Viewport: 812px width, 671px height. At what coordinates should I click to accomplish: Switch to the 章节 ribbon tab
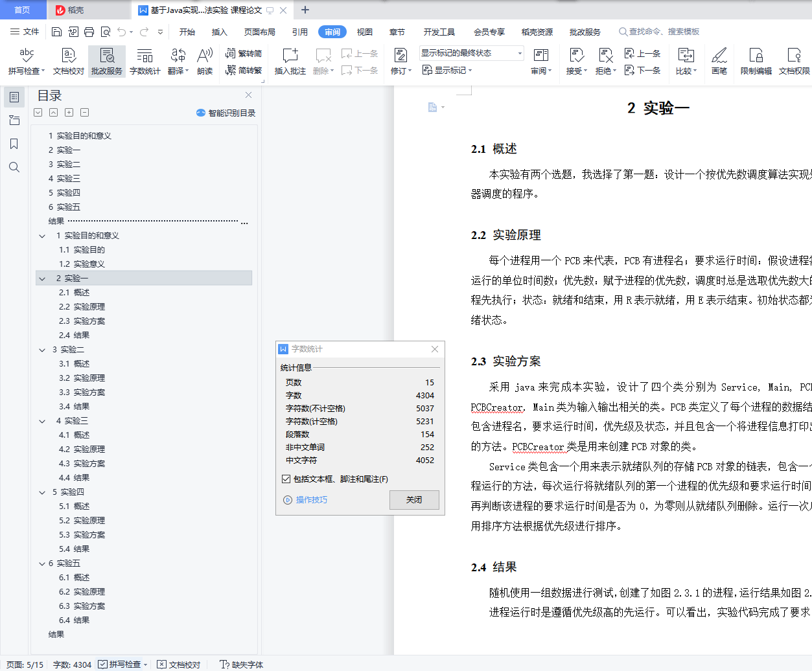[397, 32]
